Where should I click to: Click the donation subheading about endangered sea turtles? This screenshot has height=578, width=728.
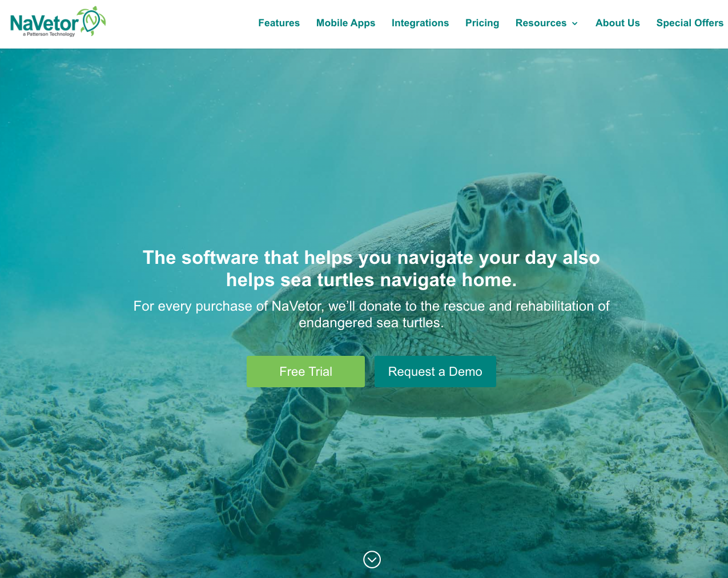(x=371, y=314)
